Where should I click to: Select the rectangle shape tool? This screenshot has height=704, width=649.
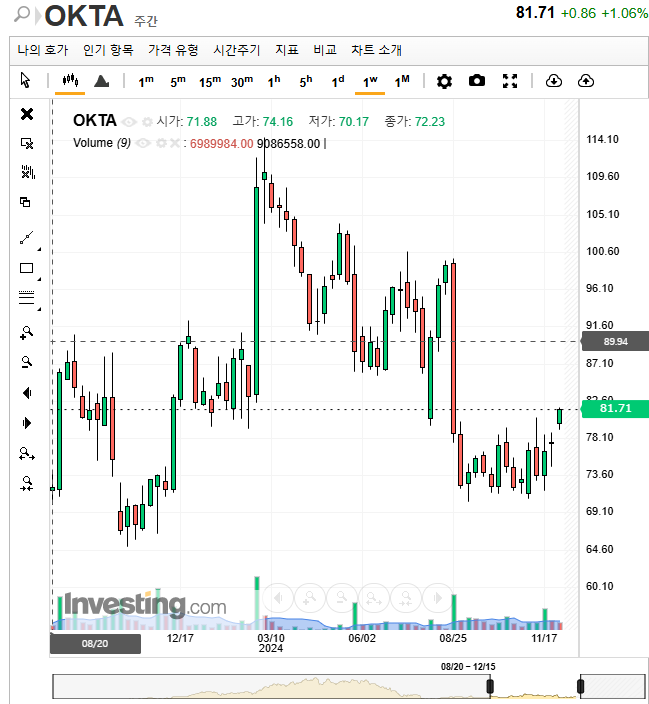pyautogui.click(x=26, y=268)
